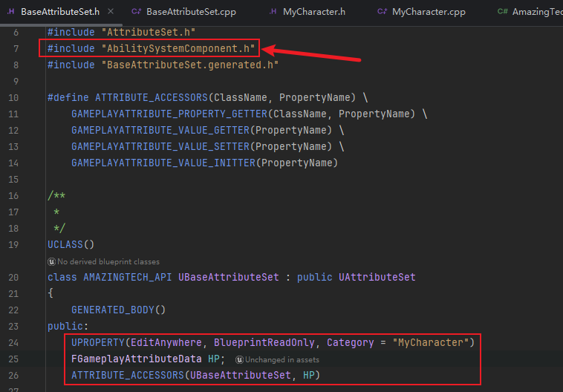
Task: Click the C++ icon on MyCharacter.cpp tab
Action: coord(382,12)
